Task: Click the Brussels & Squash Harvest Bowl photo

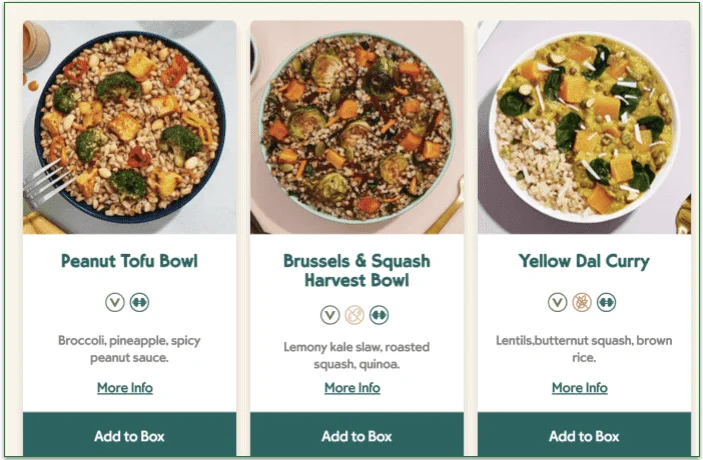Action: coord(356,127)
